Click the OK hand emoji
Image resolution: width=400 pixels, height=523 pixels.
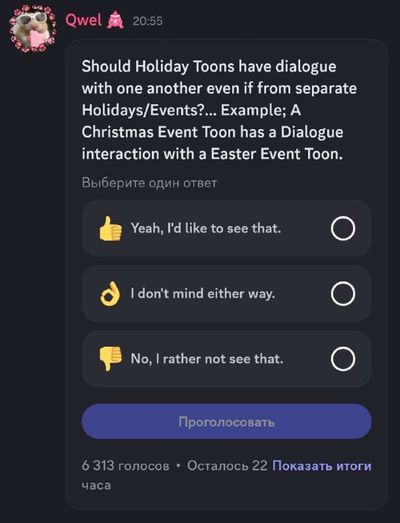110,294
